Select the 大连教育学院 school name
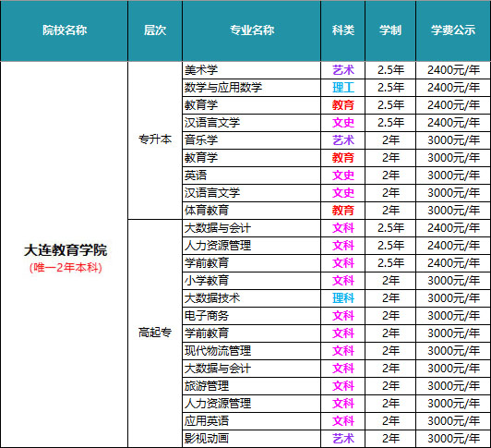Image resolution: width=491 pixels, height=448 pixels. pyautogui.click(x=66, y=250)
